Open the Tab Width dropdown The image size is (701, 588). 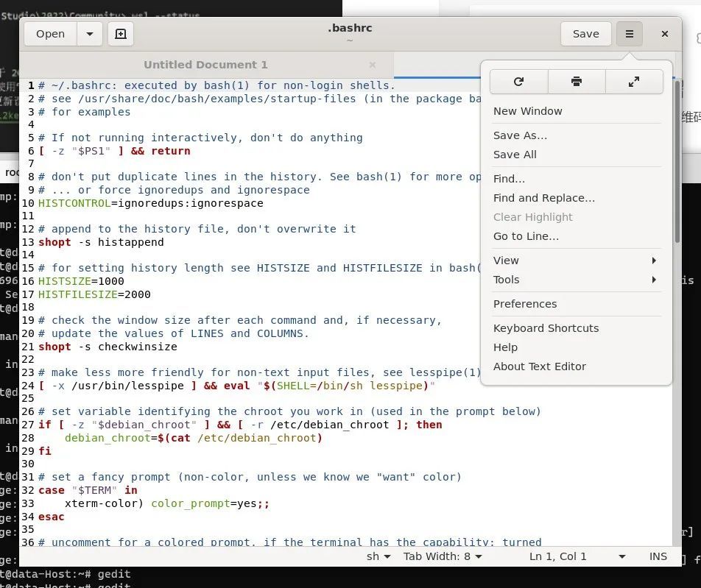point(443,556)
